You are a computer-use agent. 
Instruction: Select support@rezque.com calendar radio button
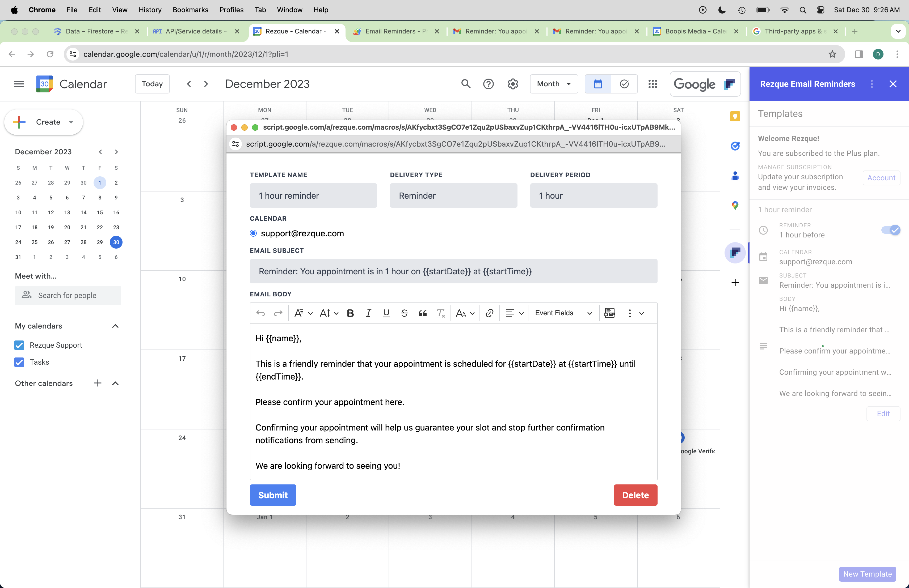(x=253, y=233)
